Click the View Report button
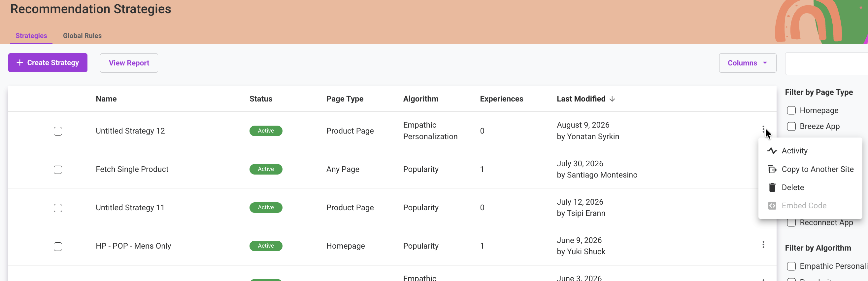This screenshot has height=281, width=868. (x=129, y=63)
